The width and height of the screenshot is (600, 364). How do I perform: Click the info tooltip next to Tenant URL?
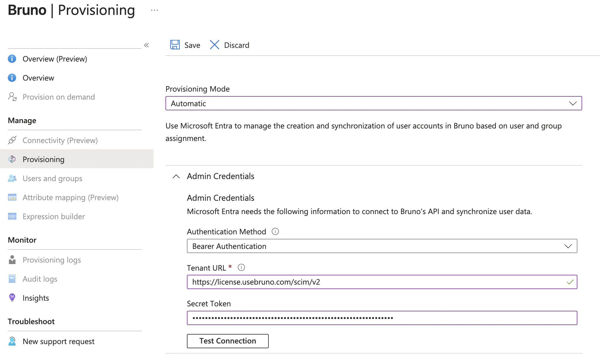(x=242, y=267)
